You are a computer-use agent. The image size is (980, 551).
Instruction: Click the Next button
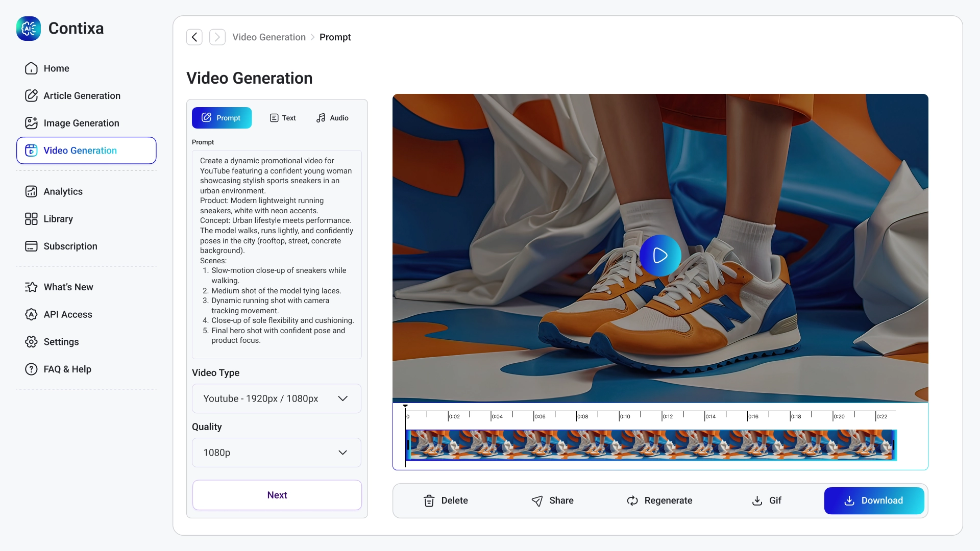tap(277, 495)
